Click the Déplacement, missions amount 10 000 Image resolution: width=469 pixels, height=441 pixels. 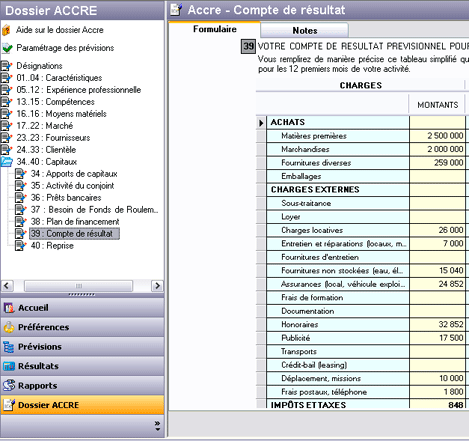[x=437, y=379]
